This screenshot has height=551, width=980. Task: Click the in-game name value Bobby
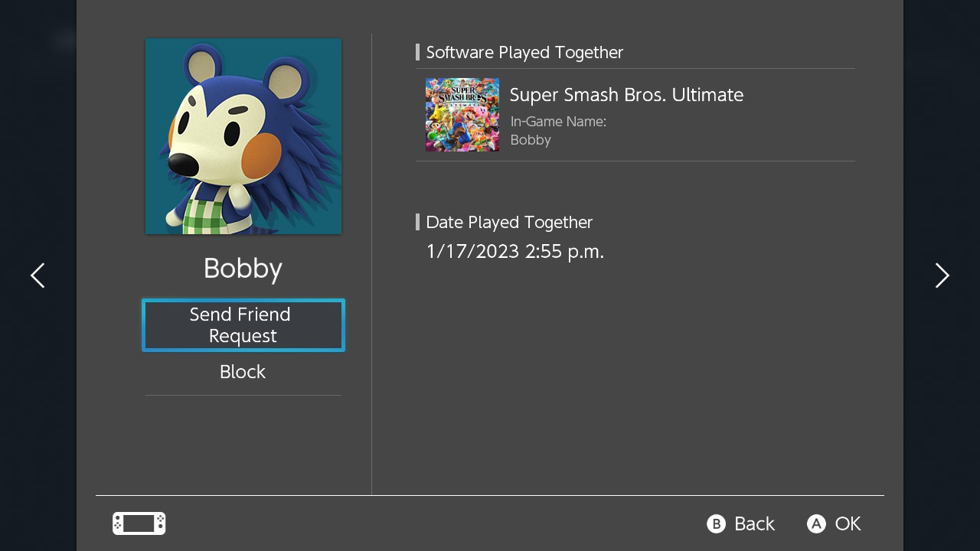point(531,140)
